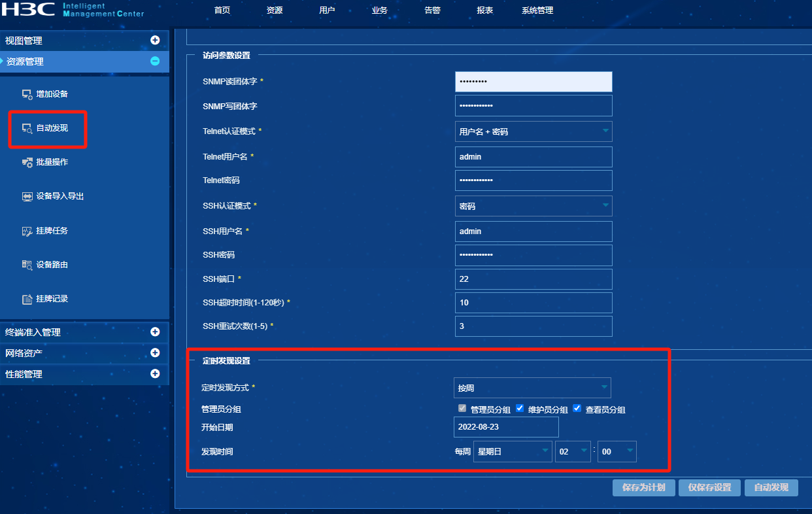Screen dimensions: 812x514
Task: Focus the SSH超时时间 field
Action: (x=533, y=302)
